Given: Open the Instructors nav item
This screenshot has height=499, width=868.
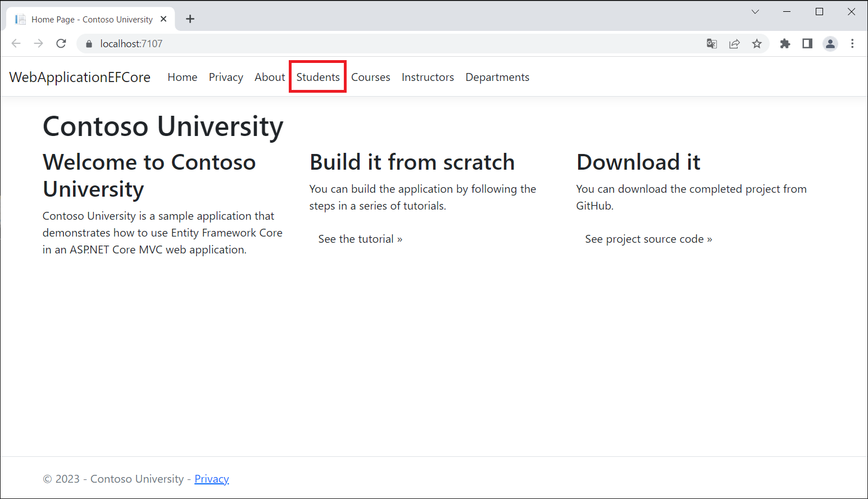Looking at the screenshot, I should tap(428, 77).
